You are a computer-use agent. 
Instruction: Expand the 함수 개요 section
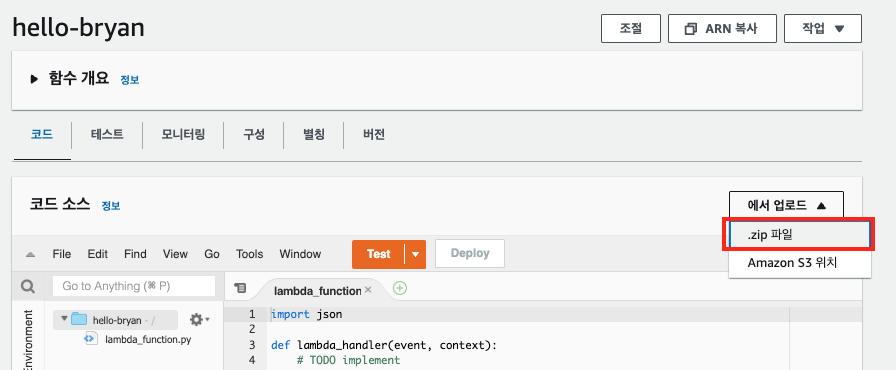[34, 79]
